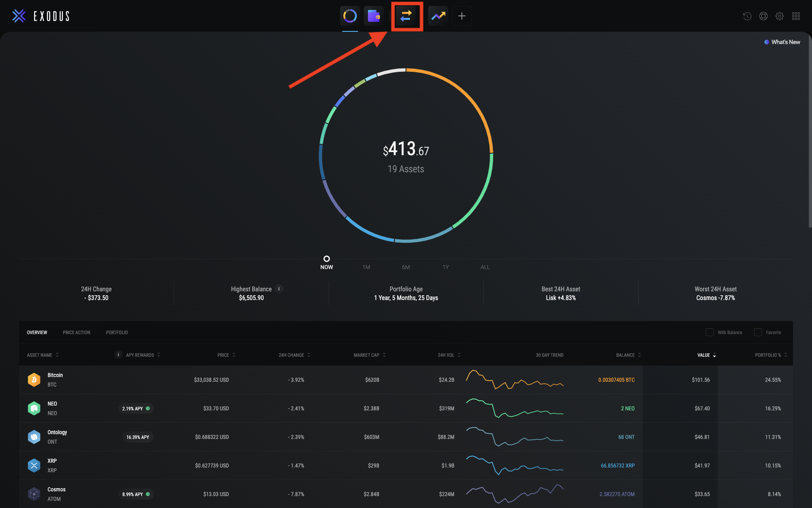Sort by Asset Name column
Viewport: 812px width, 508px height.
[43, 355]
